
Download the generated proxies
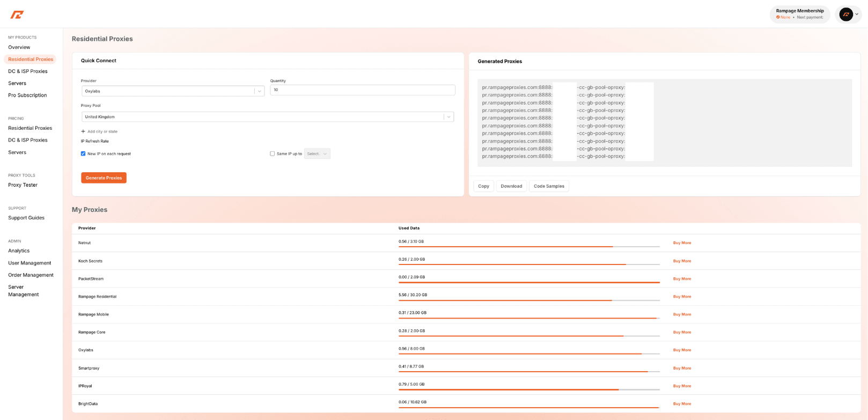click(511, 186)
